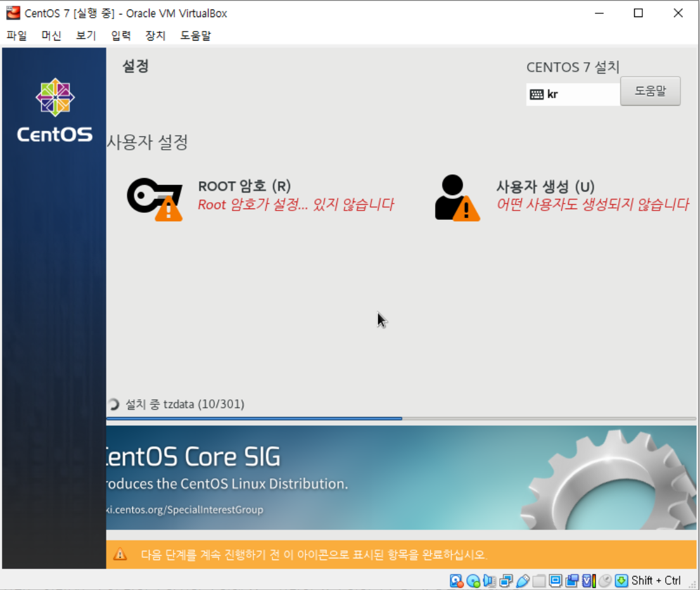The width and height of the screenshot is (700, 590).
Task: Click the CentOS logo in sidebar
Action: click(x=55, y=110)
